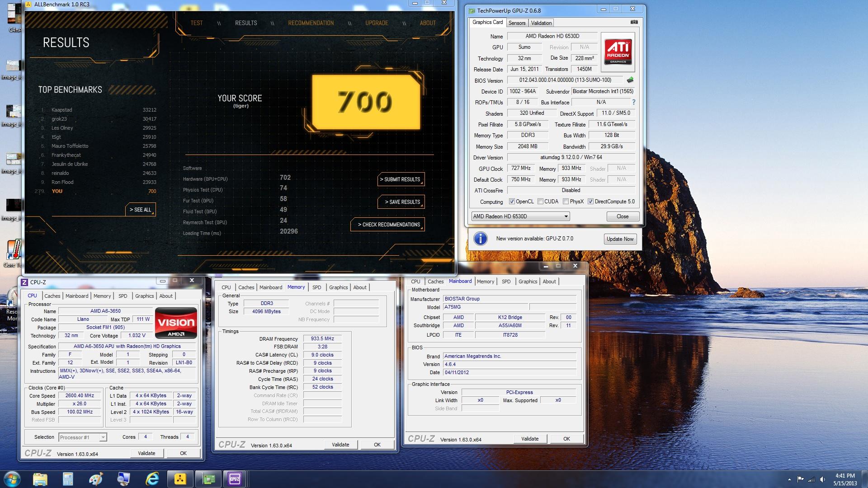
Task: Open the UPGRADE tab in ALLBenchmark
Action: (377, 23)
